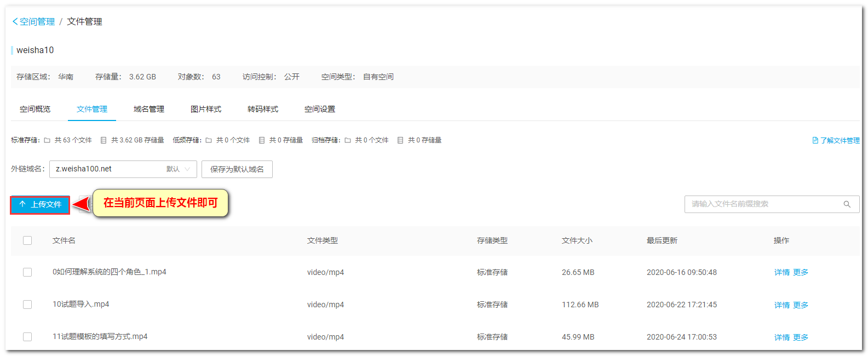Viewport: 868px width, 356px height.
Task: Select the checkbox for 10试题导入.mp4
Action: pos(27,305)
